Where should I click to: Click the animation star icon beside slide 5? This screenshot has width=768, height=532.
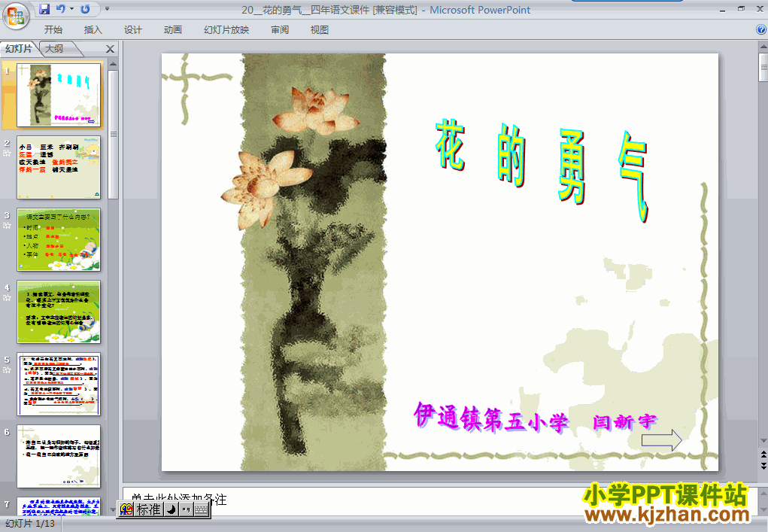(x=7, y=370)
